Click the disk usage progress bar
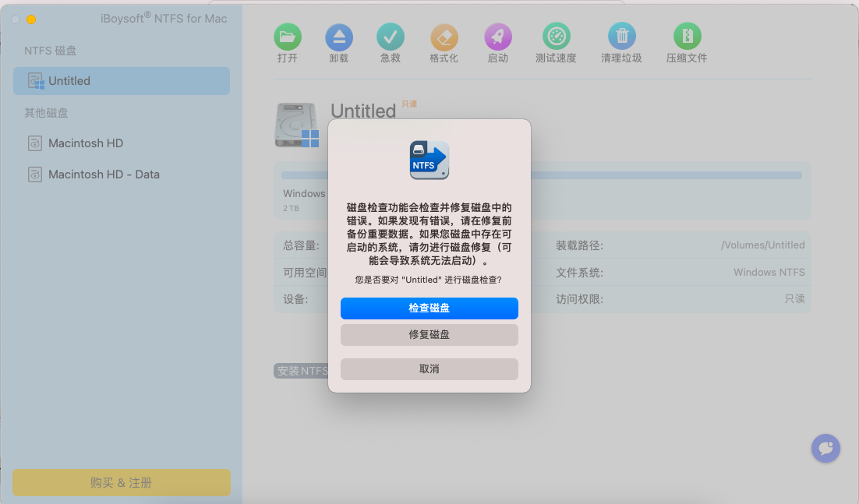Viewport: 859px width, 504px height. pos(542,176)
